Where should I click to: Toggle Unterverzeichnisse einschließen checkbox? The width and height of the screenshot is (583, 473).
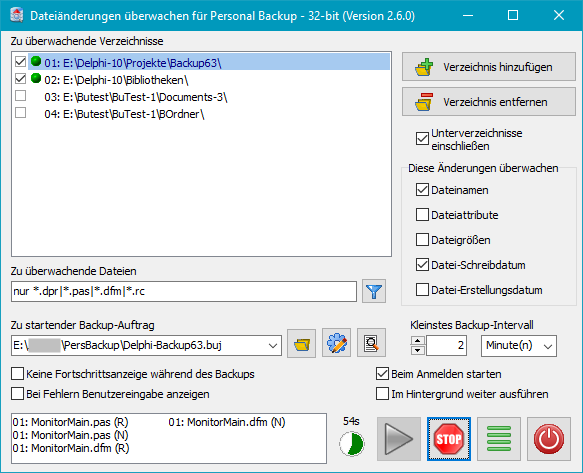(x=422, y=139)
